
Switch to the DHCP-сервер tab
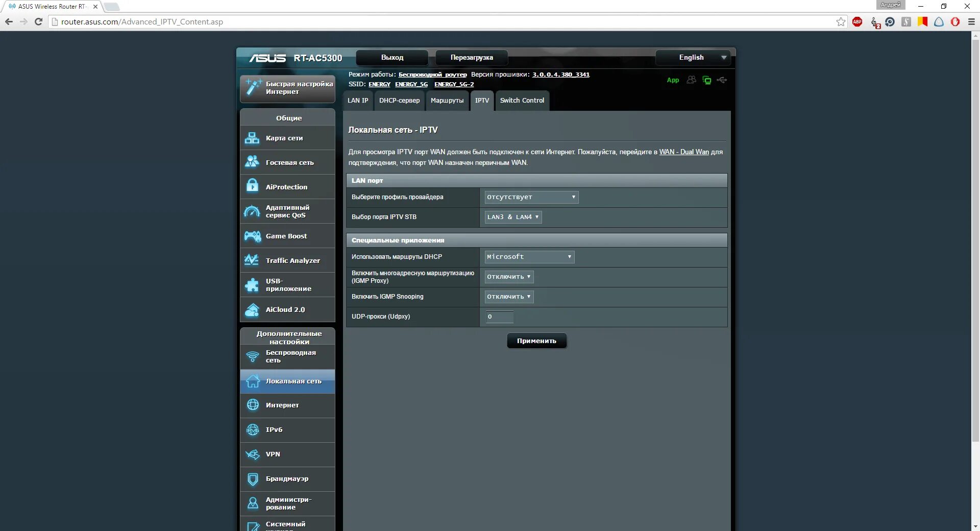[x=399, y=101]
